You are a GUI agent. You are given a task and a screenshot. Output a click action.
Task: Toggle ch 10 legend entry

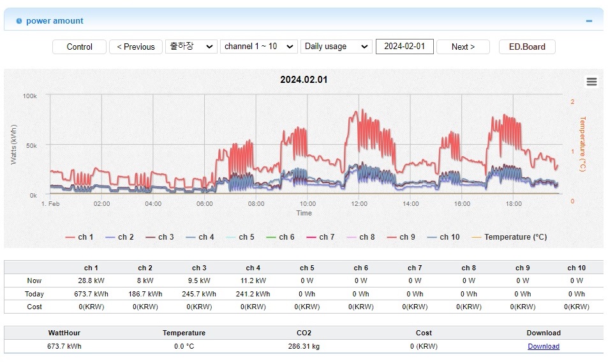pyautogui.click(x=443, y=237)
